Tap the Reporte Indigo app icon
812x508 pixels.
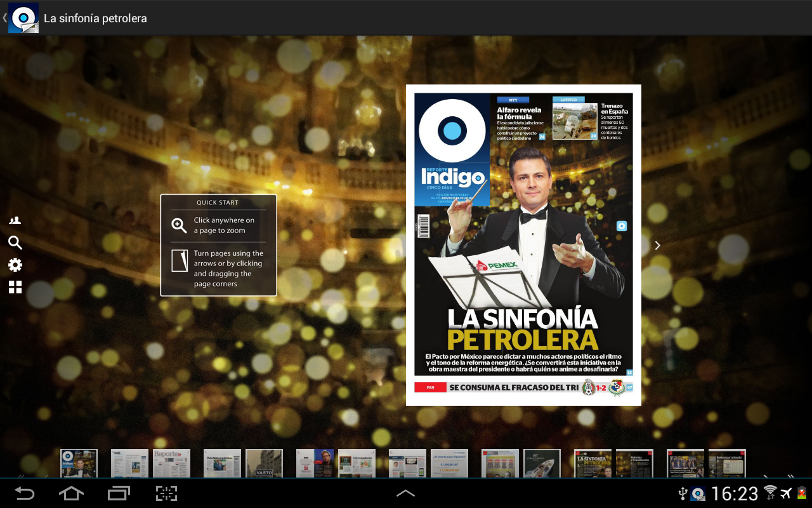(23, 18)
